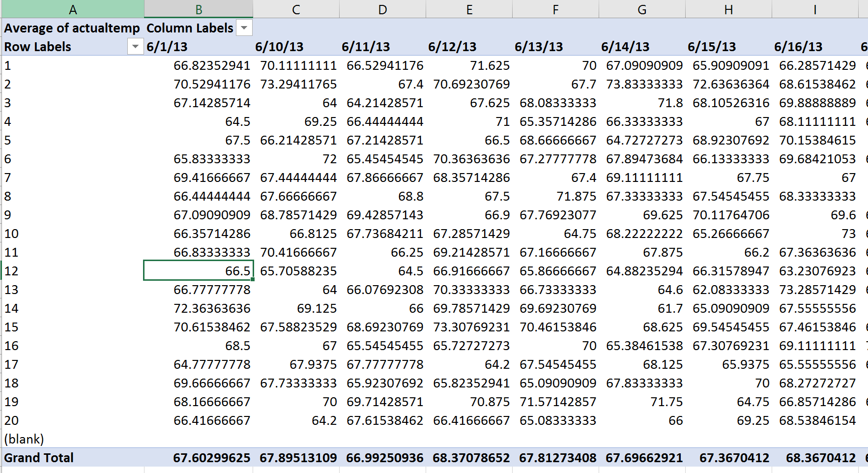Select the cell containing 69.78571429
Viewport: 868px width, 473px height.
[x=469, y=308]
